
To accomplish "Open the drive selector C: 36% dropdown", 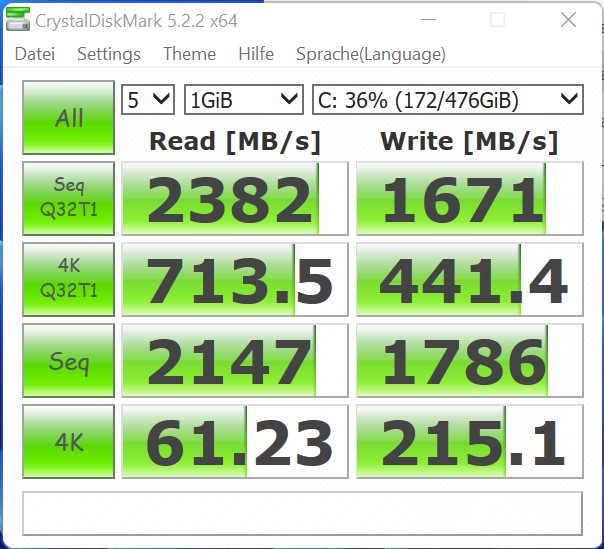I will click(x=448, y=100).
